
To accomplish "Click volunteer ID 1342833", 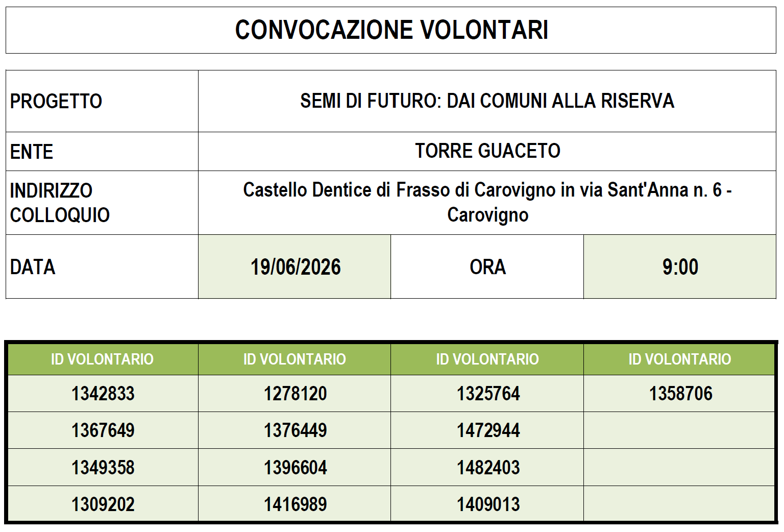I will pyautogui.click(x=103, y=394).
